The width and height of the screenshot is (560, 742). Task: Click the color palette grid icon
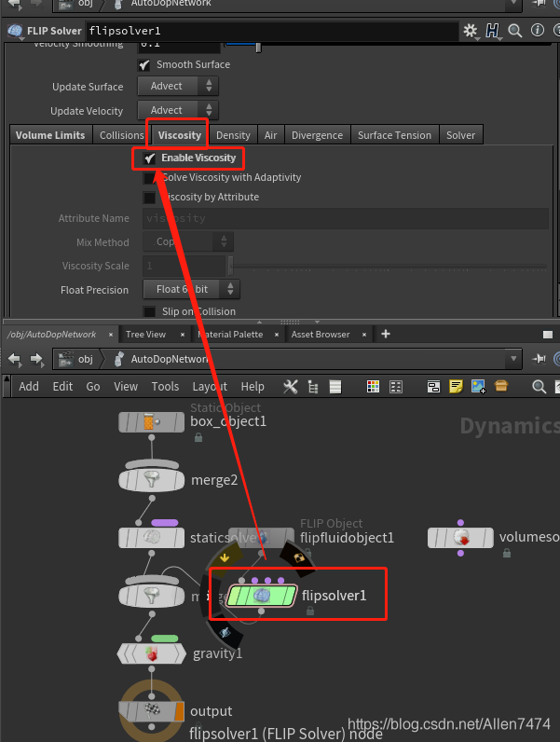pyautogui.click(x=373, y=387)
